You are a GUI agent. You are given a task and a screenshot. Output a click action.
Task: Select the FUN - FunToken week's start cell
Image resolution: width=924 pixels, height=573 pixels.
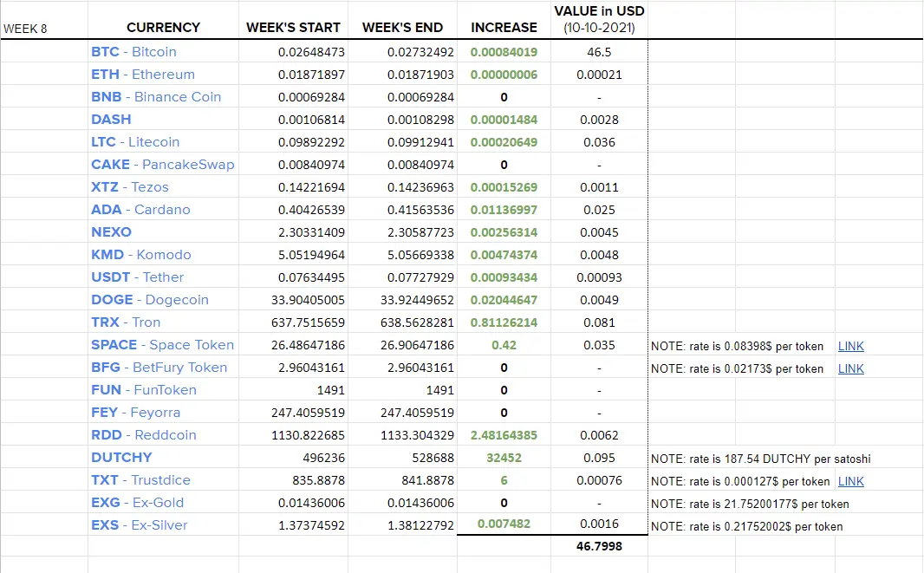point(294,390)
